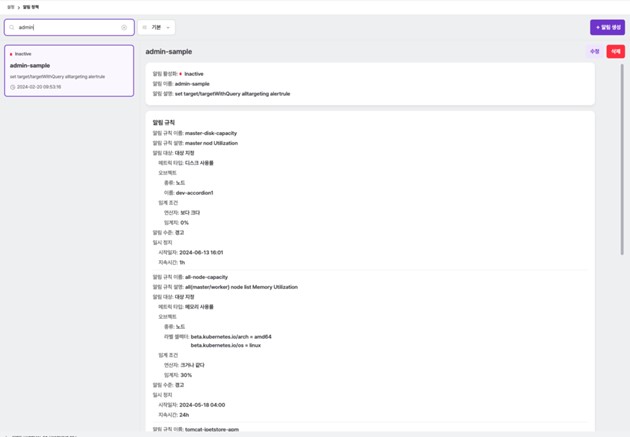Click the 알림 정책 breadcrumb item
Image resolution: width=630 pixels, height=437 pixels.
[30, 7]
